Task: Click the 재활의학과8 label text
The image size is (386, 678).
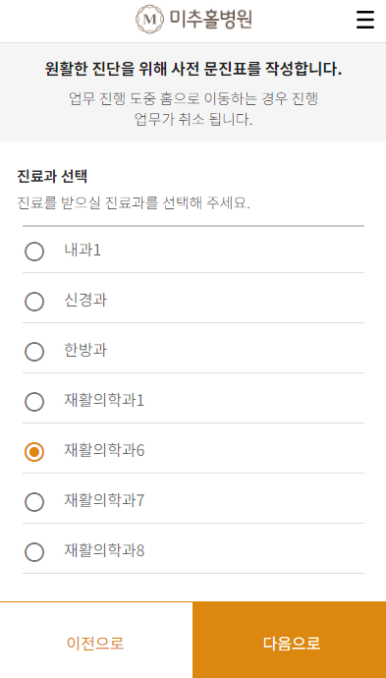Action: (104, 551)
